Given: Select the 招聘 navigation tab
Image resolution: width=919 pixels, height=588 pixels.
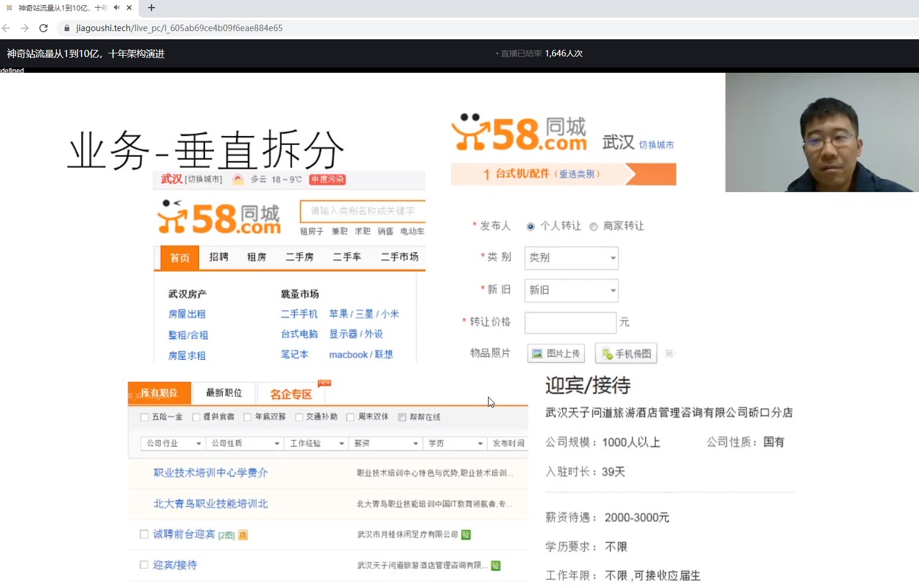Looking at the screenshot, I should coord(218,257).
